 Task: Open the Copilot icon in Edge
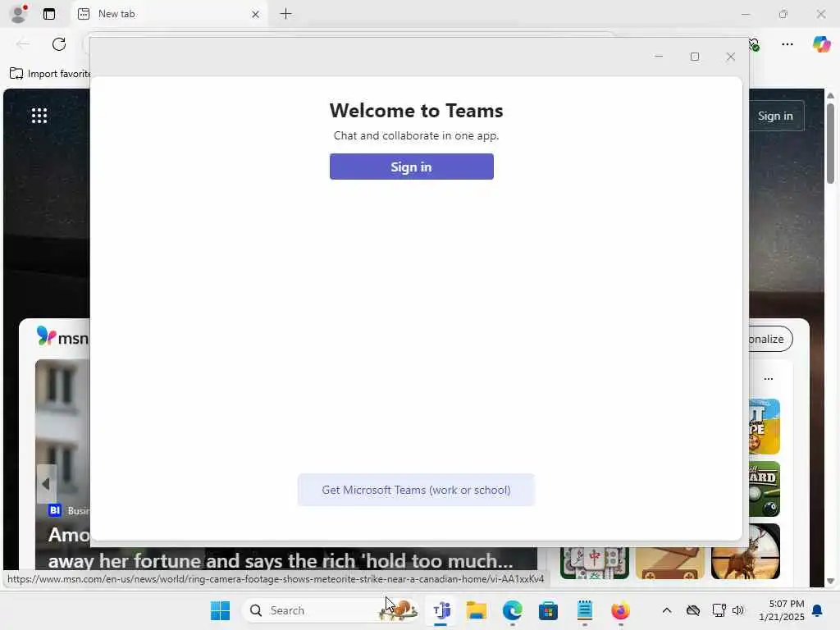821,44
